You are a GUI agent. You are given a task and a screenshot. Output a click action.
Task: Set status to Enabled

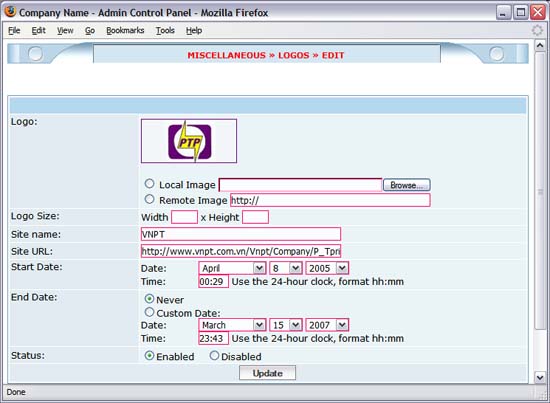(149, 356)
